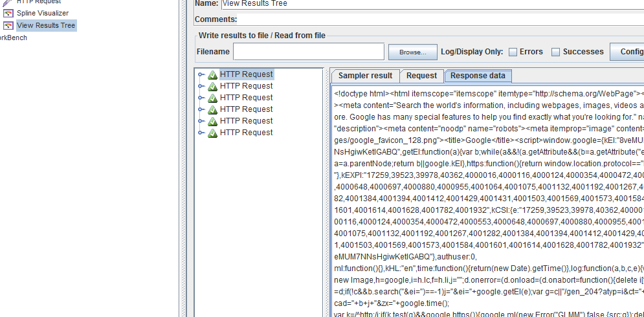Select View Results Tree label in test plan

click(x=46, y=25)
